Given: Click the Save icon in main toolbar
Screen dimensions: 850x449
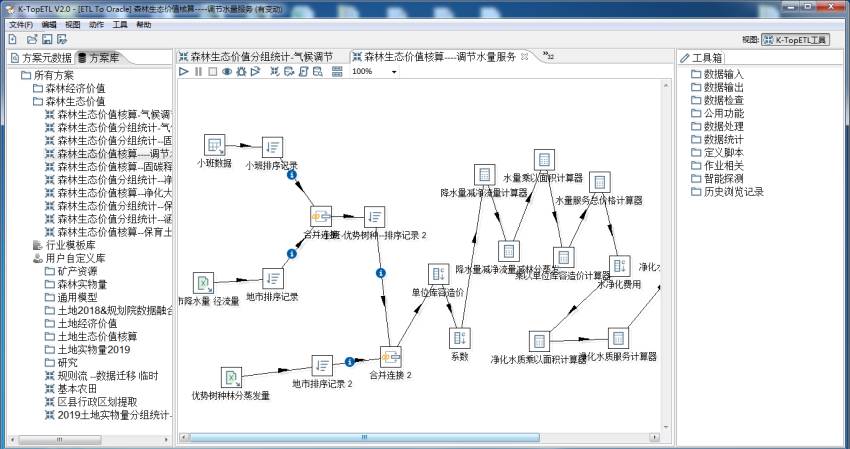Looking at the screenshot, I should point(45,39).
